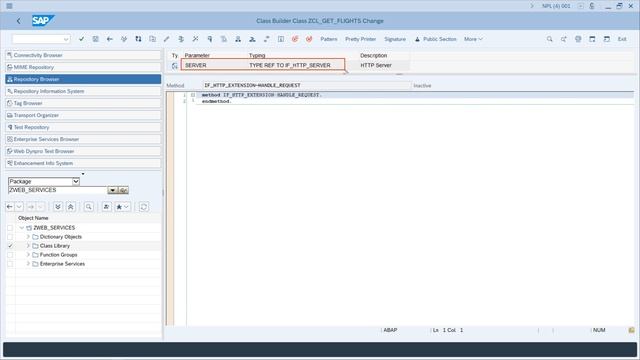Open the Repository Information System
This screenshot has width=640, height=360.
click(x=83, y=91)
